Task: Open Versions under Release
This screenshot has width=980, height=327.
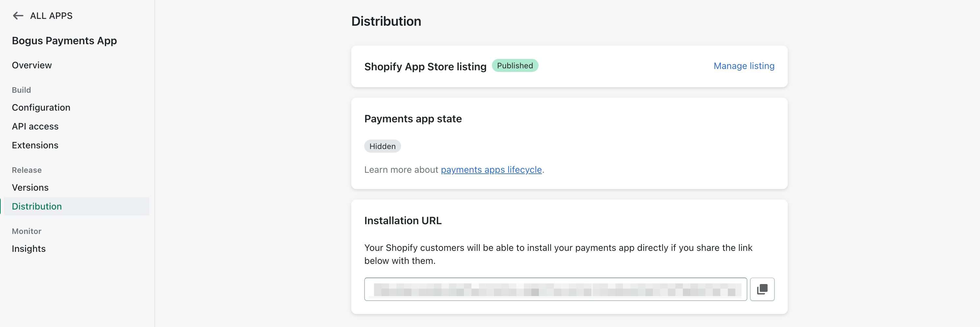Action: pyautogui.click(x=30, y=187)
